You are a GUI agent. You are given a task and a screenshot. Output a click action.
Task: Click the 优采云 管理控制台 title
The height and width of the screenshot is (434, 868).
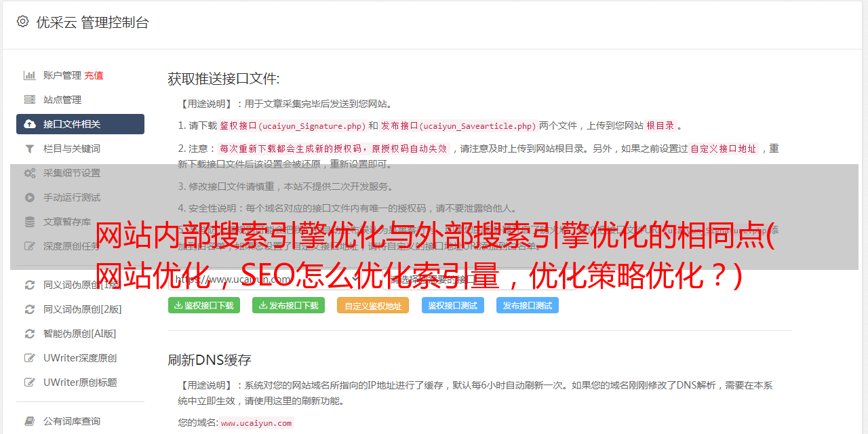click(92, 22)
